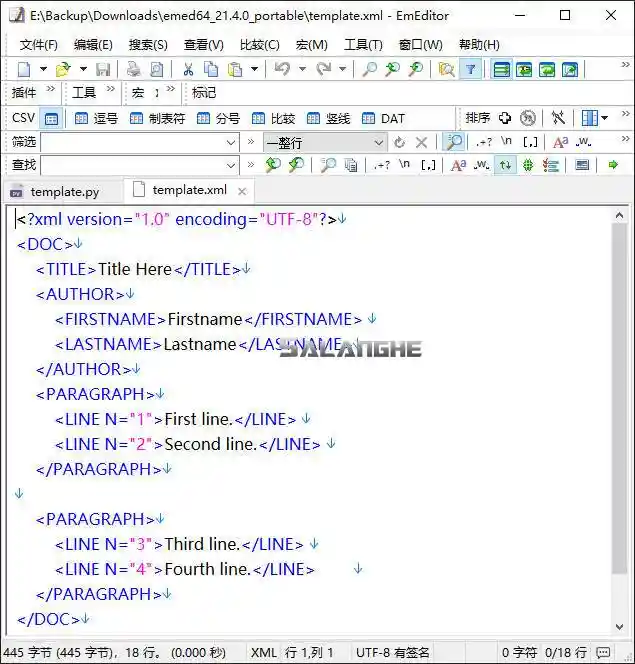
Task: Toggle regular expression option in find bar
Action: pyautogui.click(x=382, y=165)
